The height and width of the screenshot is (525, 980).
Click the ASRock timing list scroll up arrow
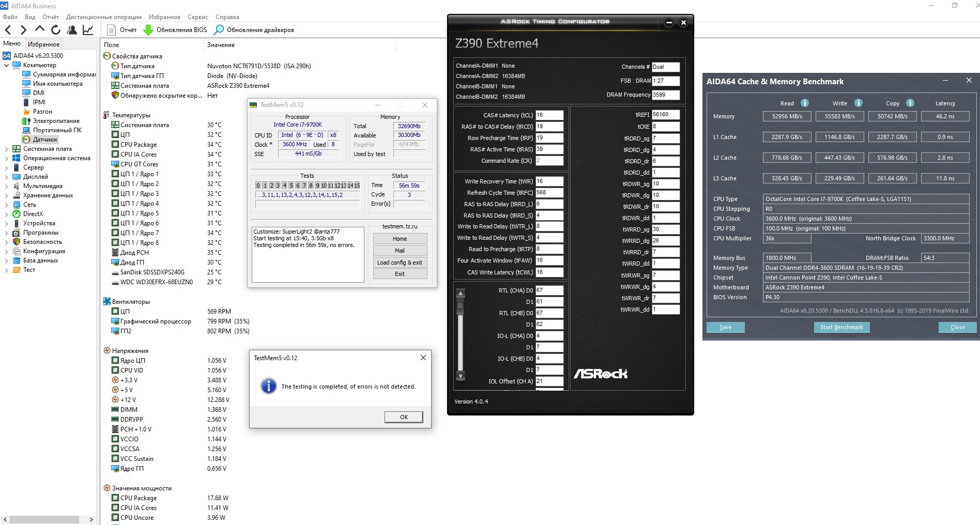pos(461,293)
